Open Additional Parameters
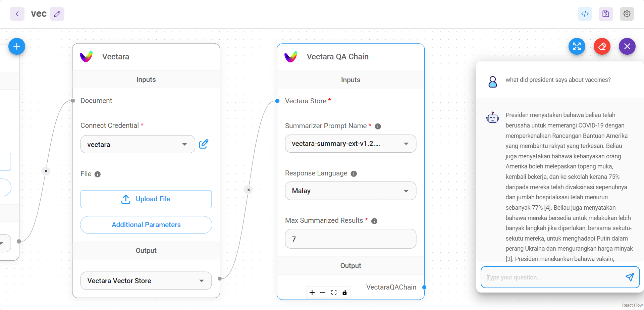 146,225
